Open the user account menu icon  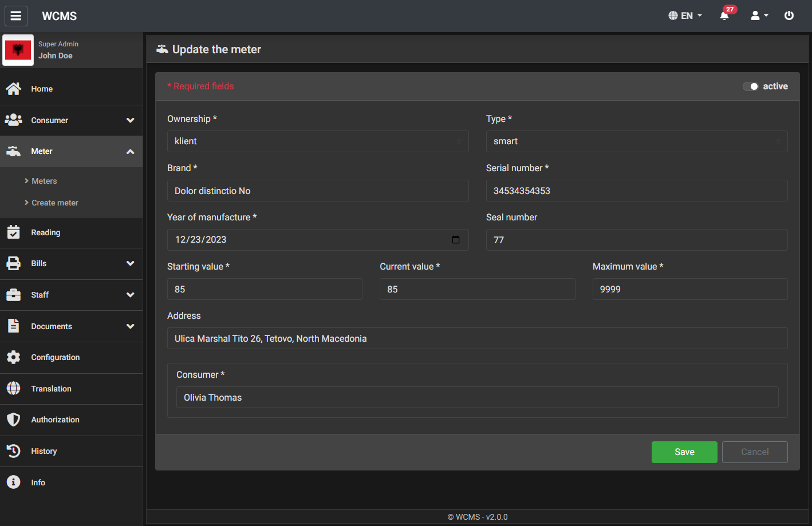[x=755, y=16]
